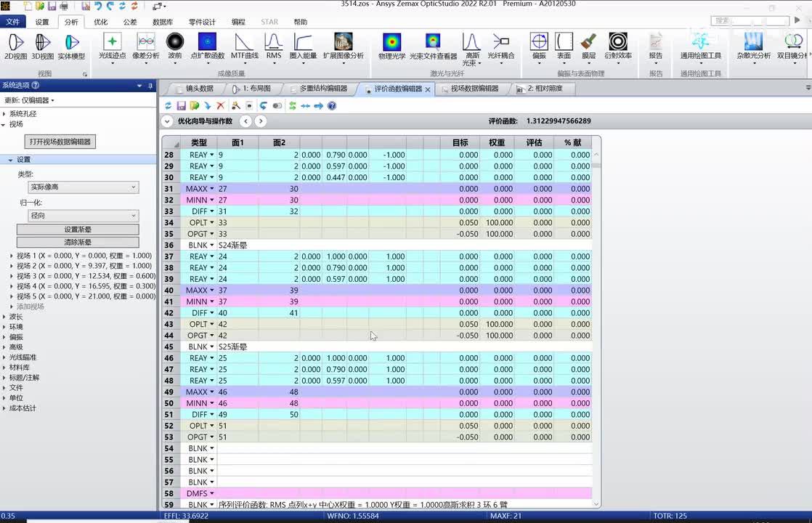This screenshot has height=523, width=812.
Task: Click EFFL: 33.6922 in status bar
Action: (x=187, y=516)
